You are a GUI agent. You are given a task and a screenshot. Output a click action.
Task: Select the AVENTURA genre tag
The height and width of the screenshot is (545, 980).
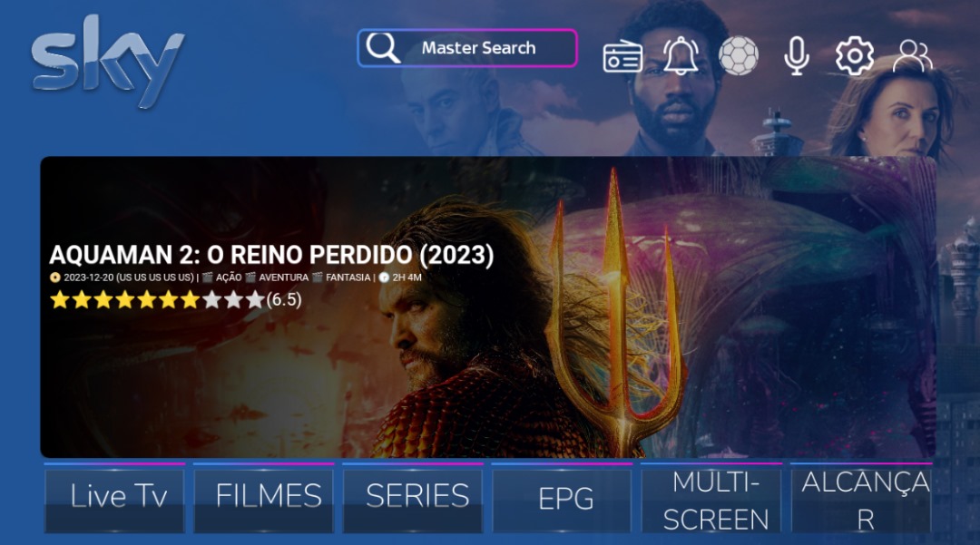coord(283,277)
